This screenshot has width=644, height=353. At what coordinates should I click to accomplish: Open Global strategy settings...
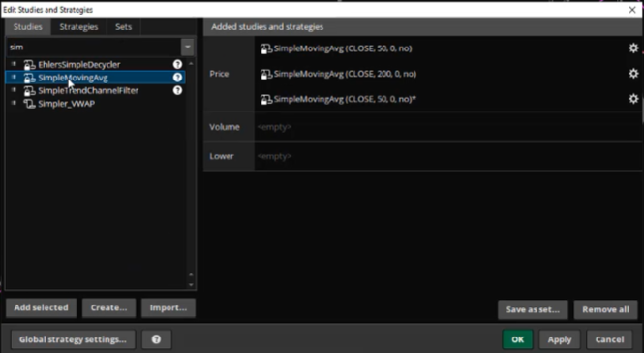pyautogui.click(x=73, y=339)
